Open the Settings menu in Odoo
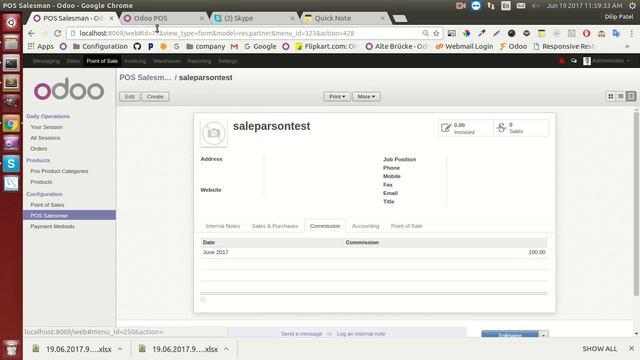The image size is (640, 360). (x=228, y=61)
